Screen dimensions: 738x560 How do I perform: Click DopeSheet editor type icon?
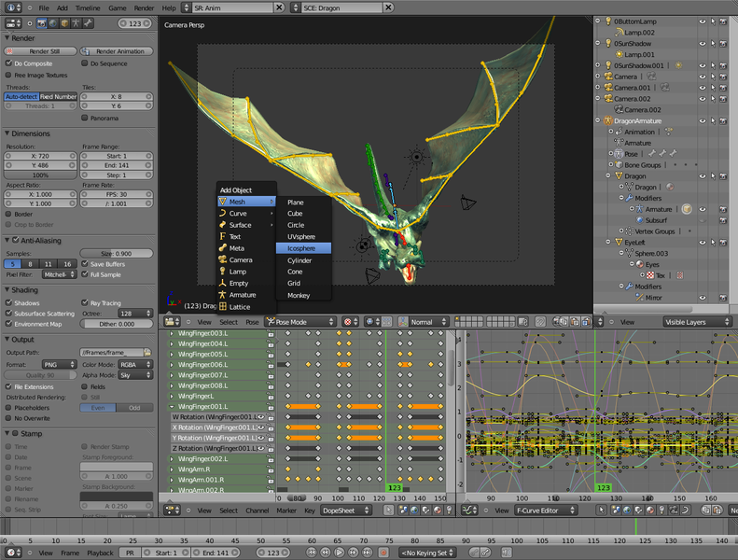click(172, 511)
